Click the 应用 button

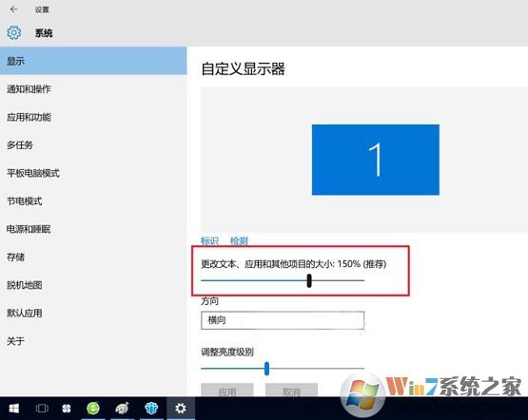point(227,391)
